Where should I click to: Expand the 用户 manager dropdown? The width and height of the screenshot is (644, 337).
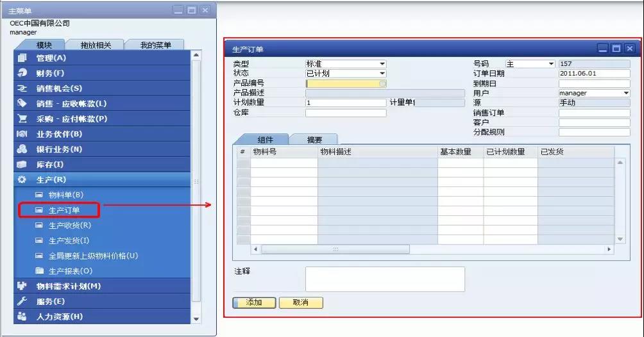[626, 93]
